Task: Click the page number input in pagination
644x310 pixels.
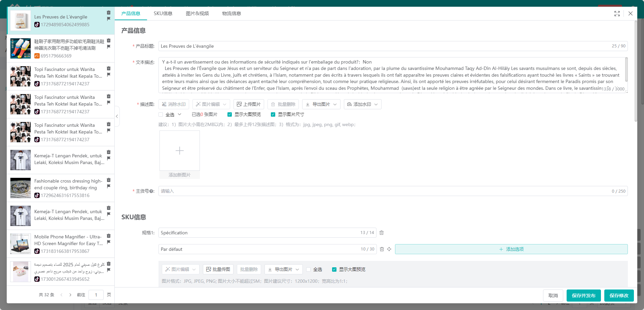Action: [x=96, y=295]
